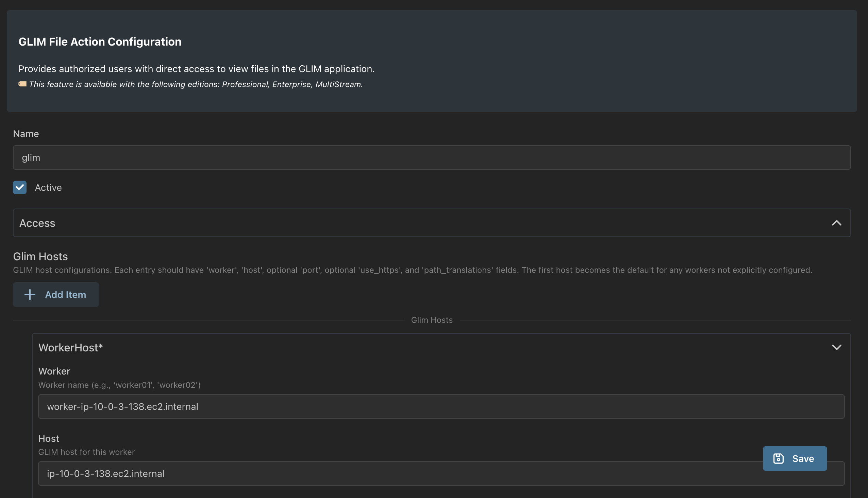Click the 'Name' field label
This screenshot has height=498, width=868.
coord(26,134)
